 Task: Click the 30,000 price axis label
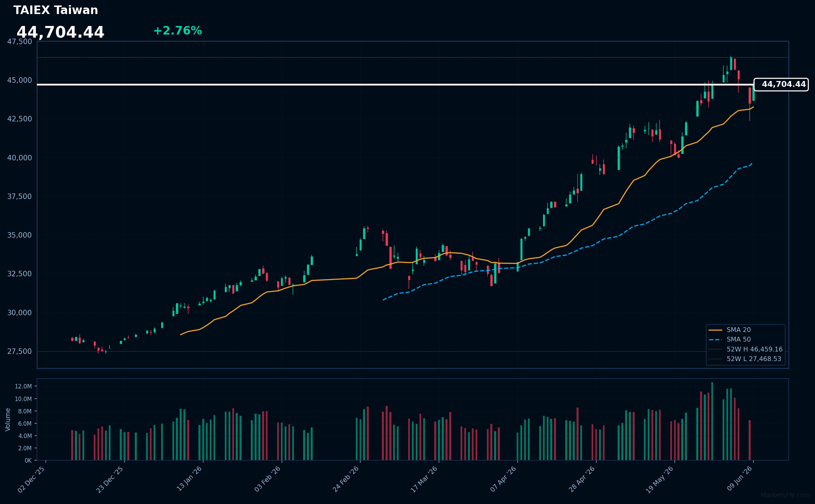pos(20,313)
